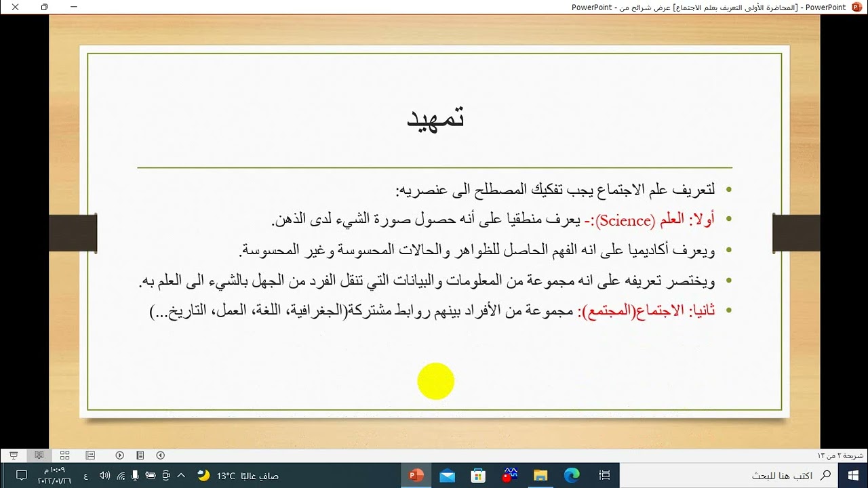Open the Windows Start menu
This screenshot has height=488, width=868.
pos(852,476)
